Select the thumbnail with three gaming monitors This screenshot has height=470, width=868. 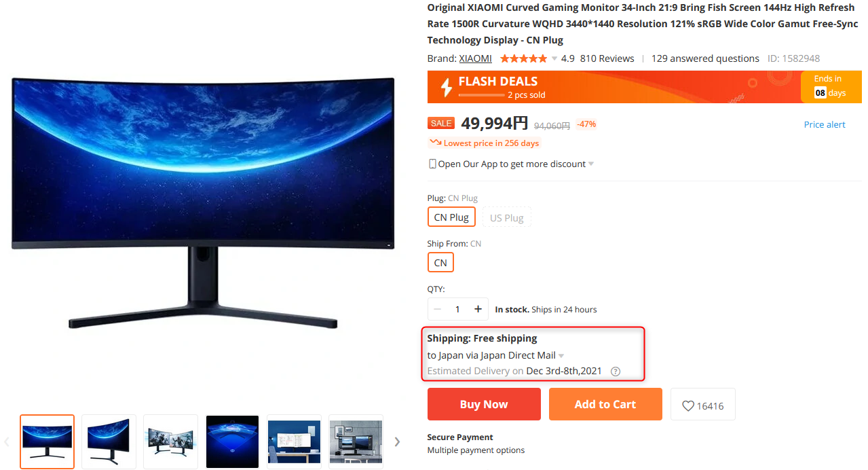pos(170,441)
